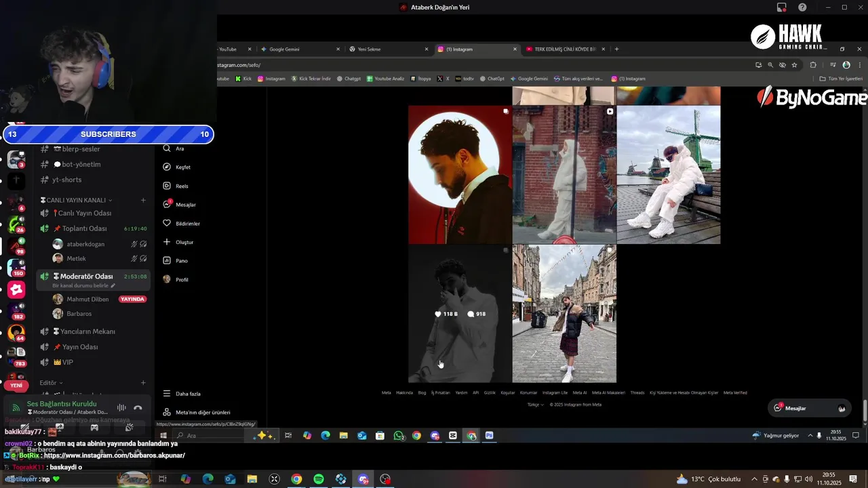The width and height of the screenshot is (868, 488).
Task: Open Kick bookmark in bookmarks bar
Action: (x=243, y=79)
